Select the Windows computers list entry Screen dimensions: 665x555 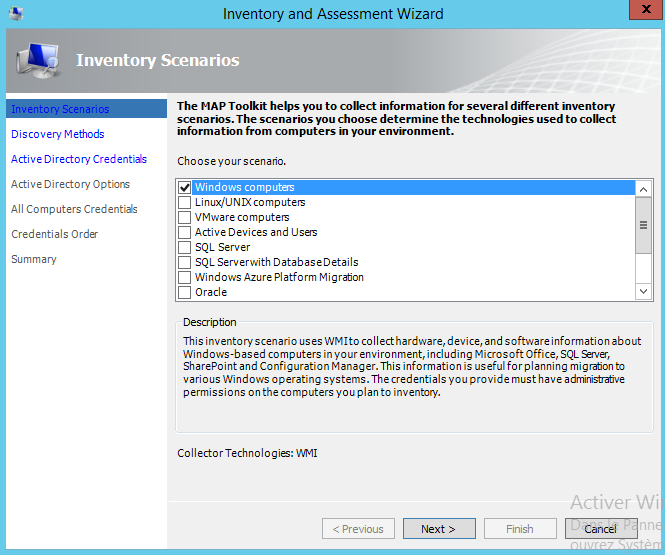click(245, 187)
